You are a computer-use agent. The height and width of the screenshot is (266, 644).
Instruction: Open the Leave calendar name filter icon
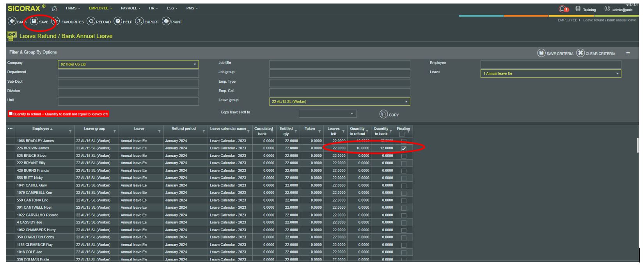(248, 131)
